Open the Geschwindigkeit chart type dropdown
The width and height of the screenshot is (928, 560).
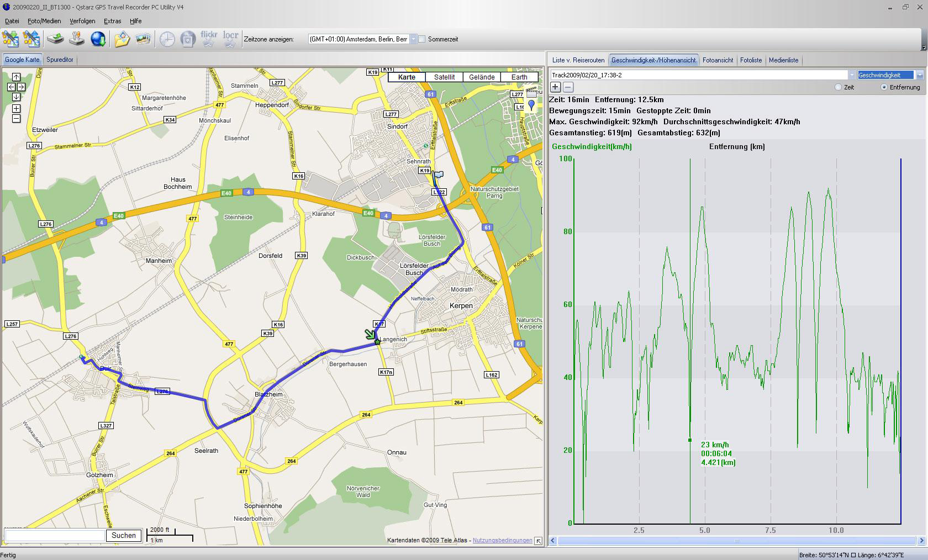click(919, 75)
